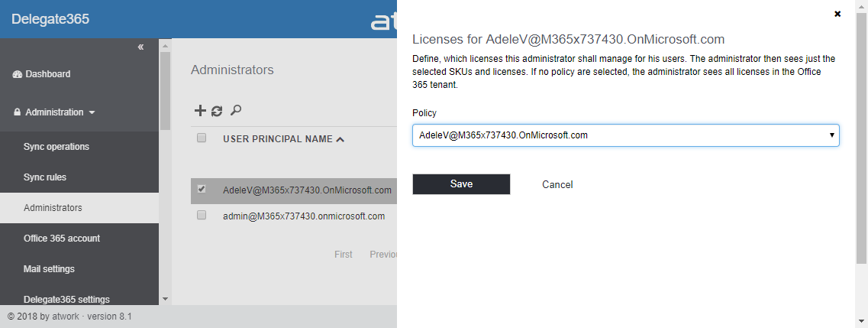Open Office 365 account menu item
Image resolution: width=868 pixels, height=328 pixels.
click(62, 239)
